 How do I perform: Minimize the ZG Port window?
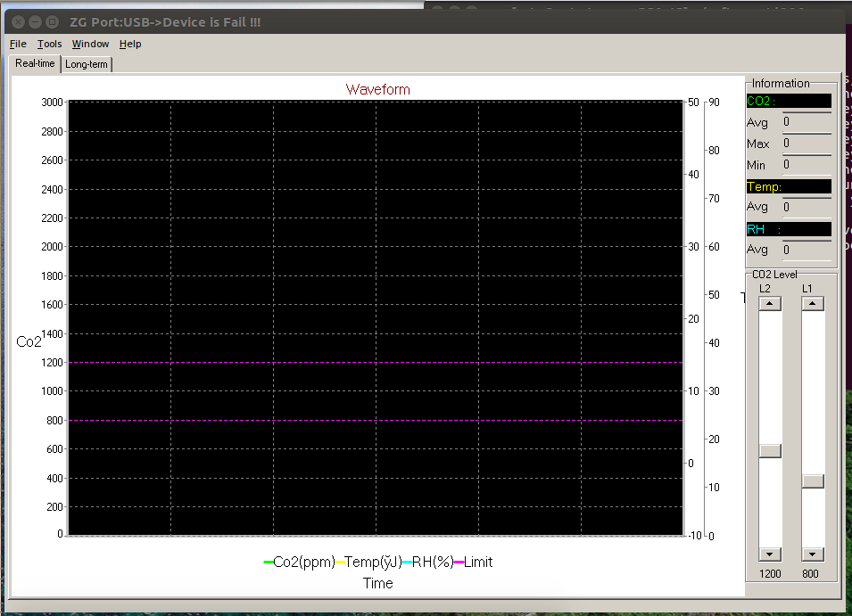pos(36,22)
